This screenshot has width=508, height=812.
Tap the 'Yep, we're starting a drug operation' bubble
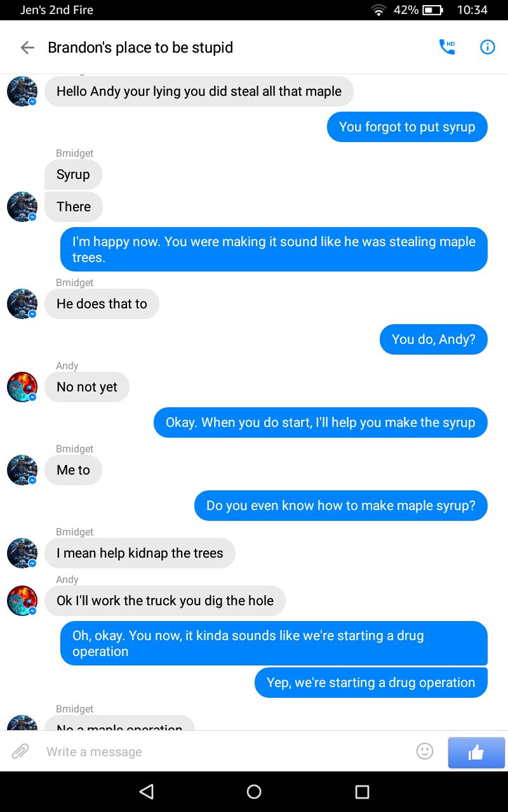[371, 683]
